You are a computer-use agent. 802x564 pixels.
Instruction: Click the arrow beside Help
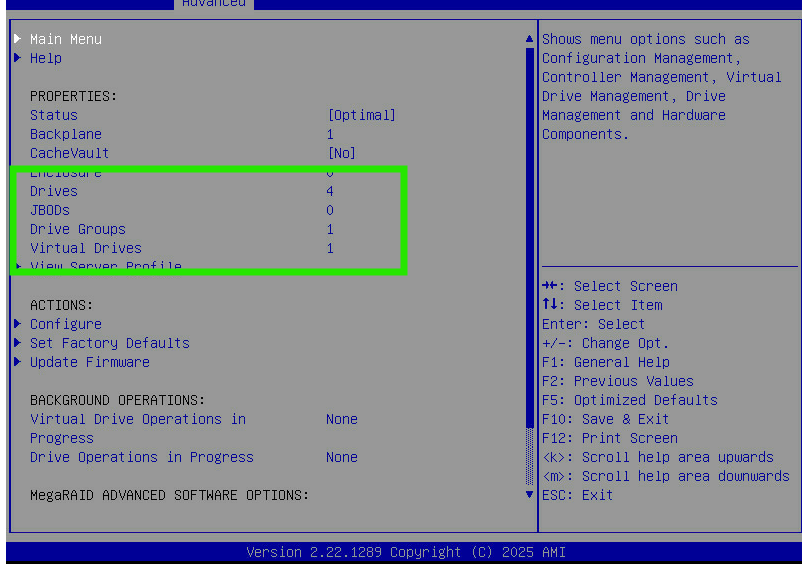point(18,58)
